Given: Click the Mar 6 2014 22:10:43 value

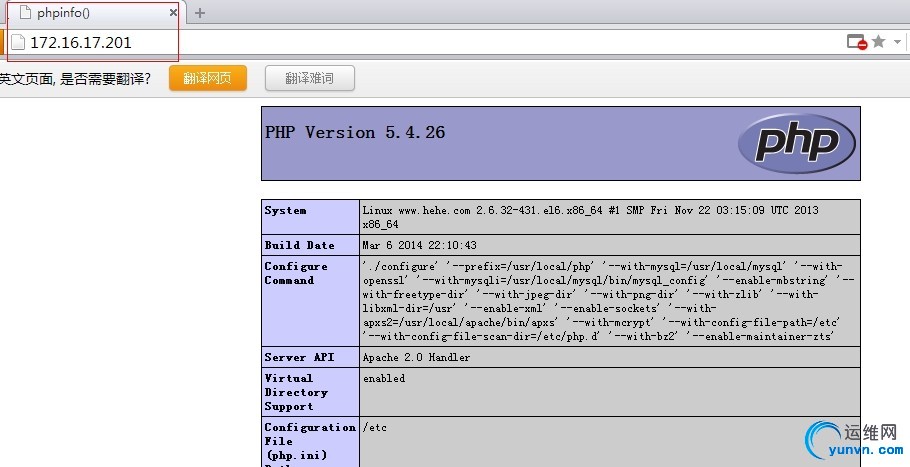Looking at the screenshot, I should coord(420,245).
